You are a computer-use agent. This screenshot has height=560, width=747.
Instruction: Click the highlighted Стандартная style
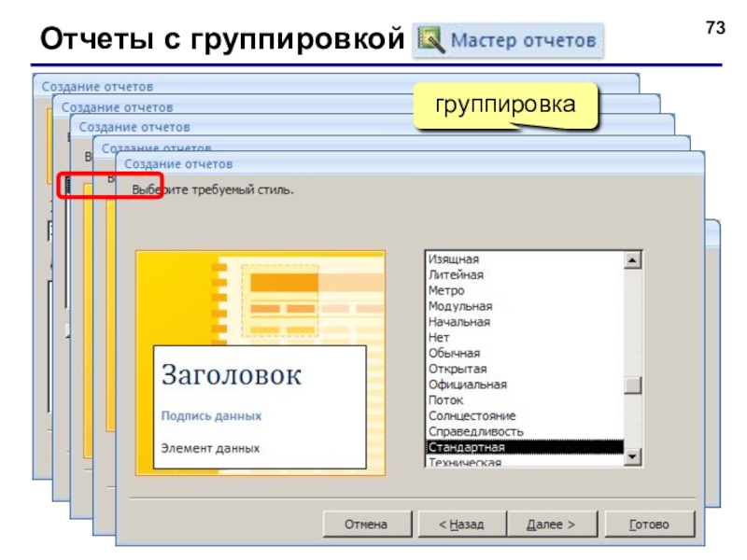click(525, 447)
